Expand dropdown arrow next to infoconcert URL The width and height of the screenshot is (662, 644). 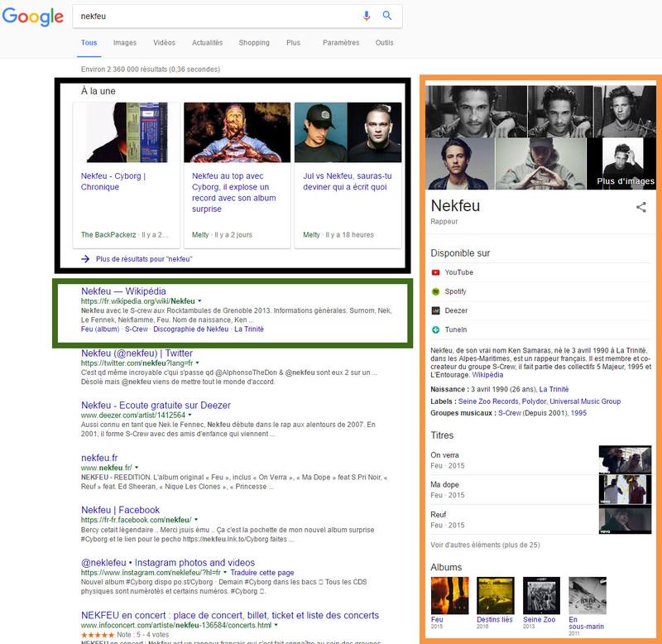[276, 625]
